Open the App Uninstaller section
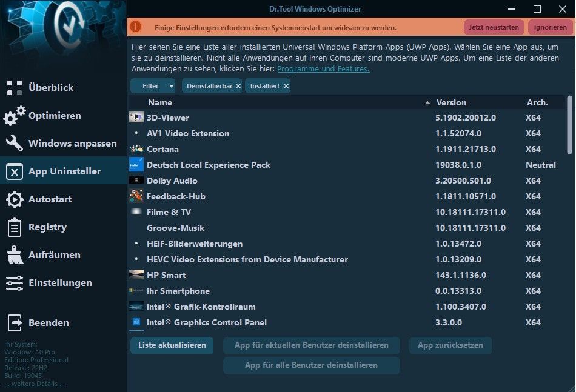The width and height of the screenshot is (576, 392). [64, 171]
